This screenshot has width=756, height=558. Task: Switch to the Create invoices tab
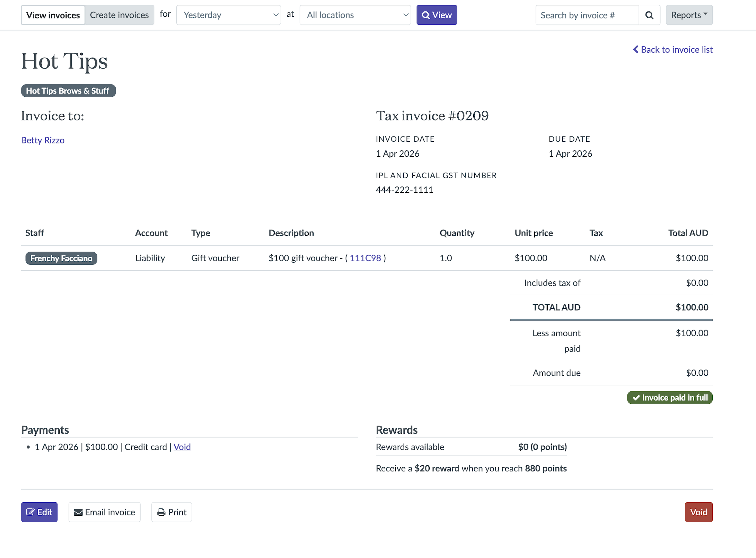[119, 15]
